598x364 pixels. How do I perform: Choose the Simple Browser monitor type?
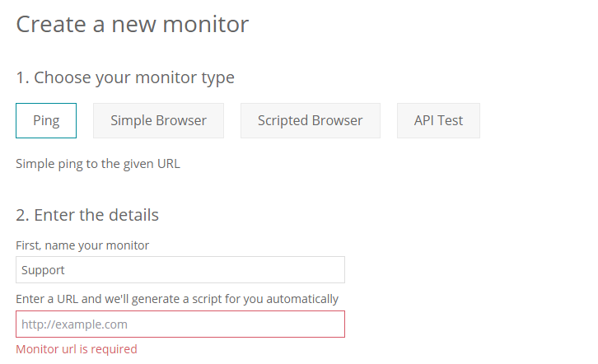coord(158,120)
